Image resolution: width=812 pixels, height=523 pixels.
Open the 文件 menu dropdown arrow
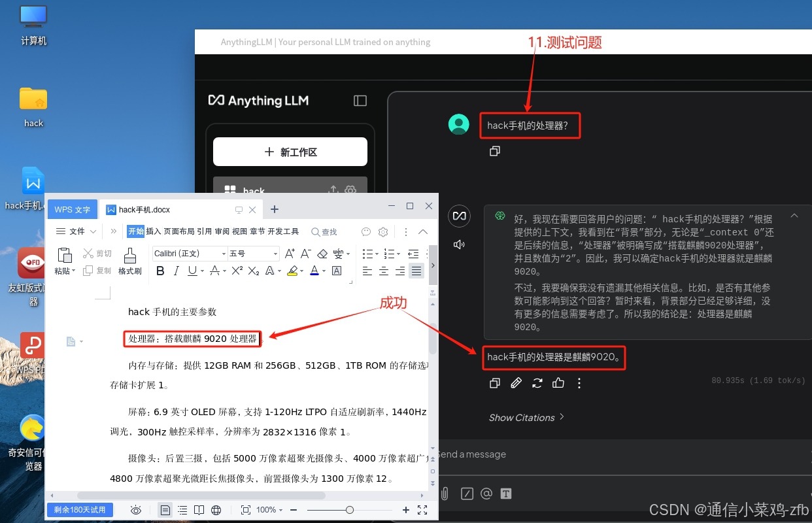[93, 231]
